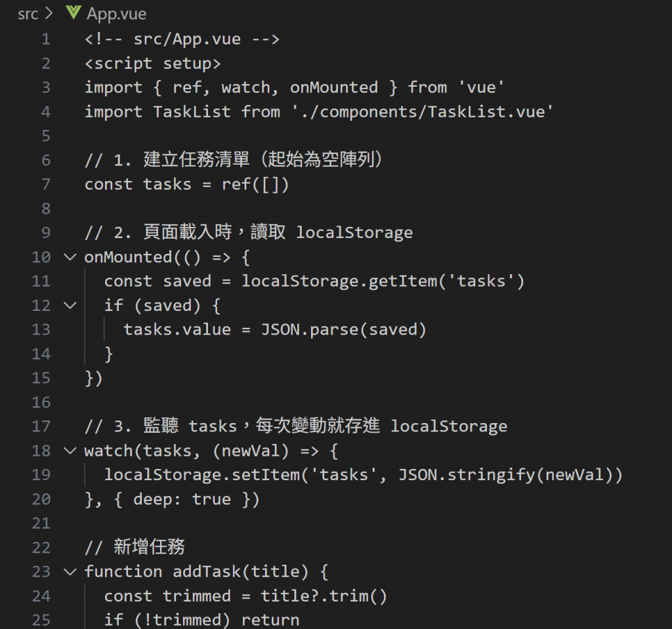This screenshot has width=672, height=629.
Task: Click line number 19 in the gutter
Action: (41, 475)
